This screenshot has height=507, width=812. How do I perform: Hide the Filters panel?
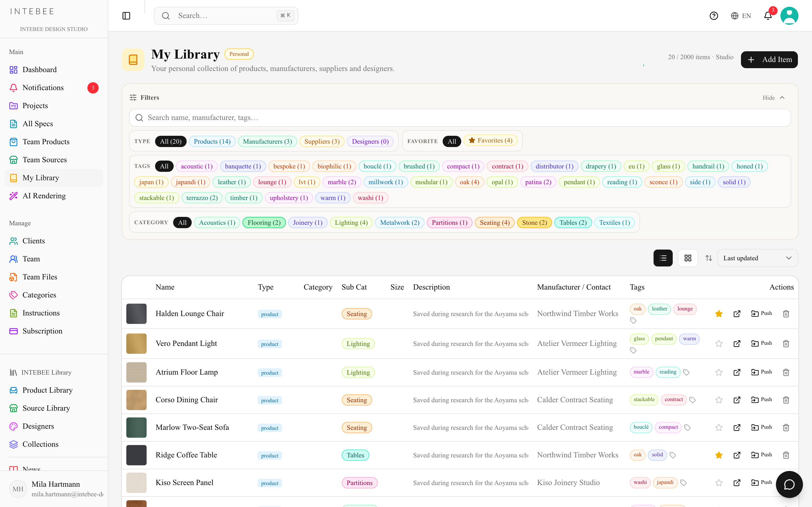[x=773, y=97]
